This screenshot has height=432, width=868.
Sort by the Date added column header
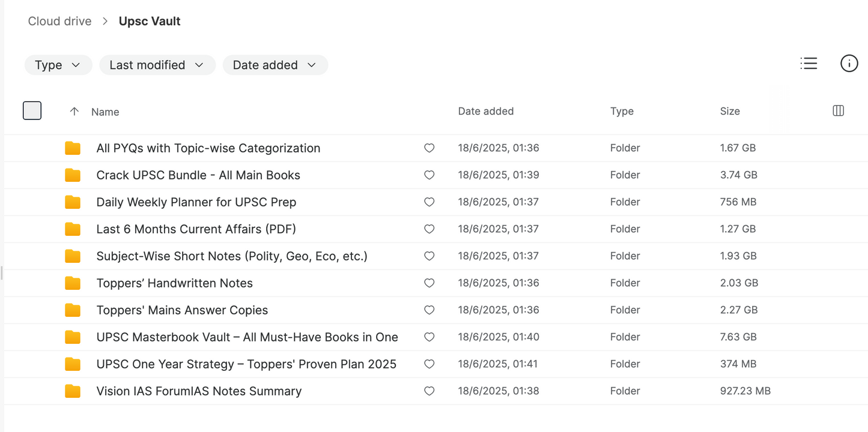pos(485,111)
